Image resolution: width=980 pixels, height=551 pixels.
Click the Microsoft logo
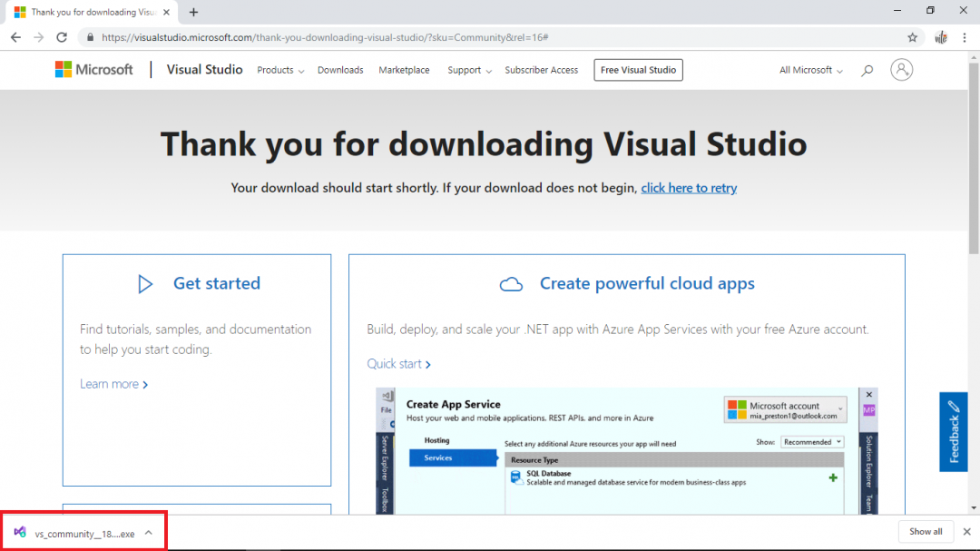coord(93,69)
